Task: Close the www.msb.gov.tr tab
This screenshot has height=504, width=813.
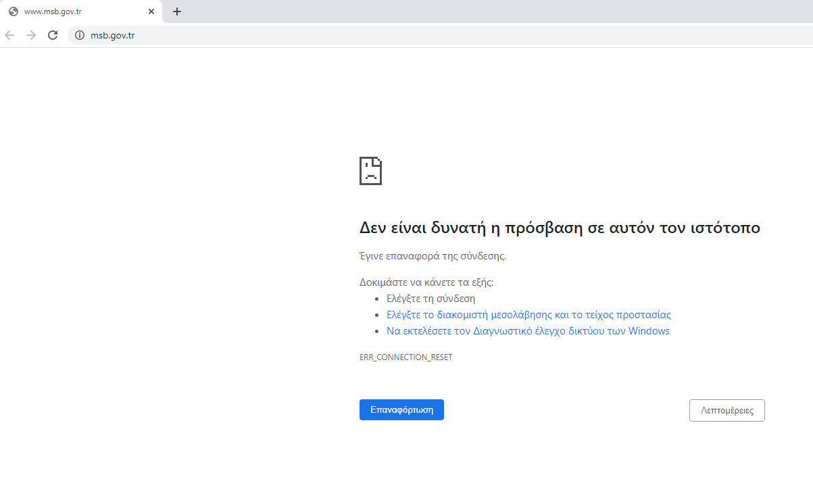Action: [x=151, y=11]
